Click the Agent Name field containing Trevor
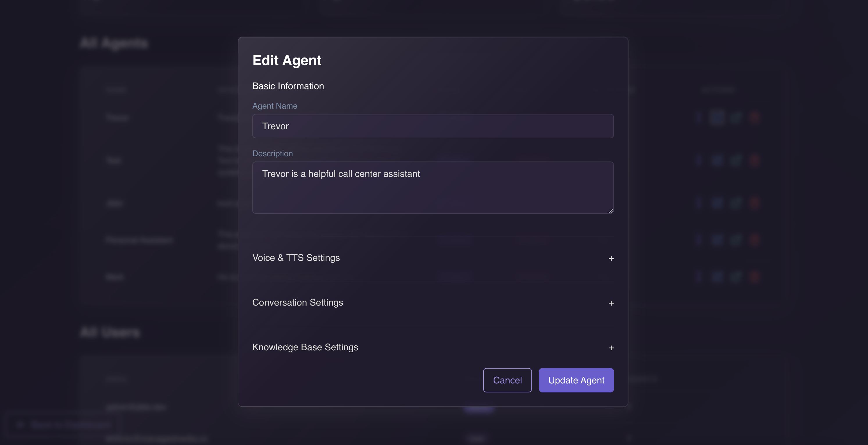The image size is (868, 445). (x=433, y=126)
